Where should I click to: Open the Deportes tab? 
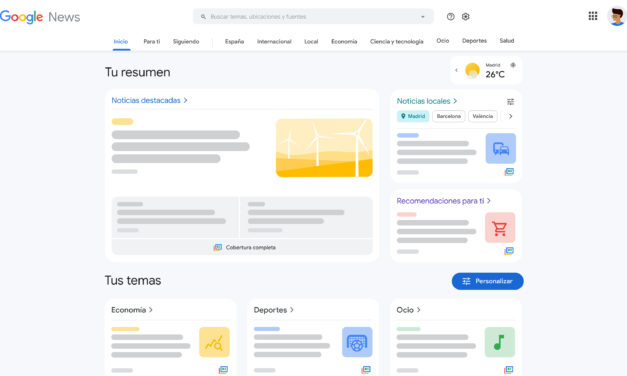(x=474, y=41)
